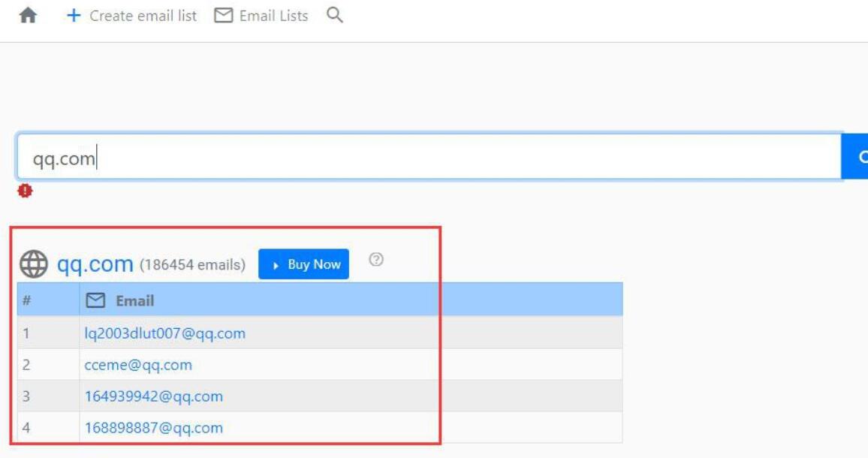This screenshot has width=868, height=458.
Task: Go to the home page icon
Action: coord(28,16)
